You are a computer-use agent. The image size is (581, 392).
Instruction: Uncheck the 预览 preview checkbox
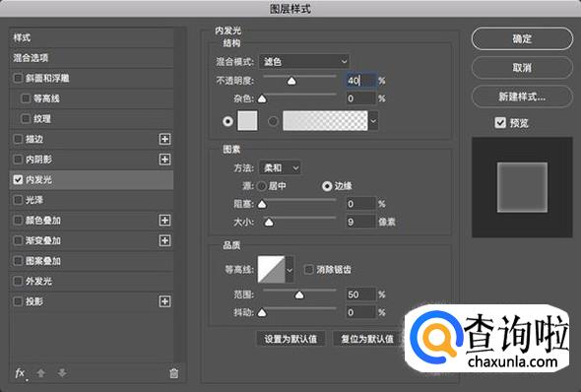[500, 123]
